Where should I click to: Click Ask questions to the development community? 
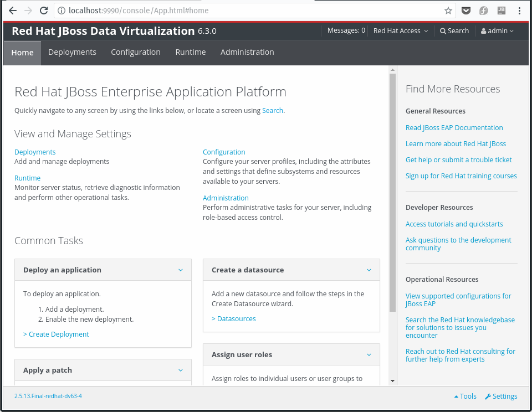click(x=458, y=244)
